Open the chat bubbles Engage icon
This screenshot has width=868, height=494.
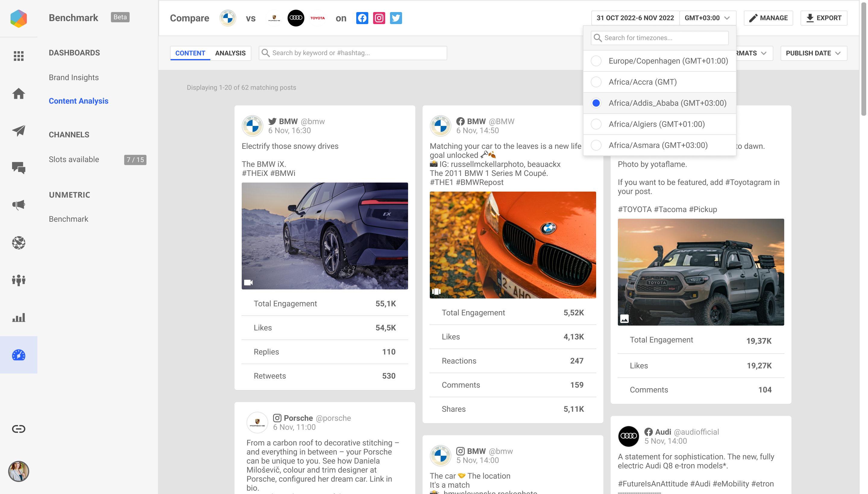[19, 168]
